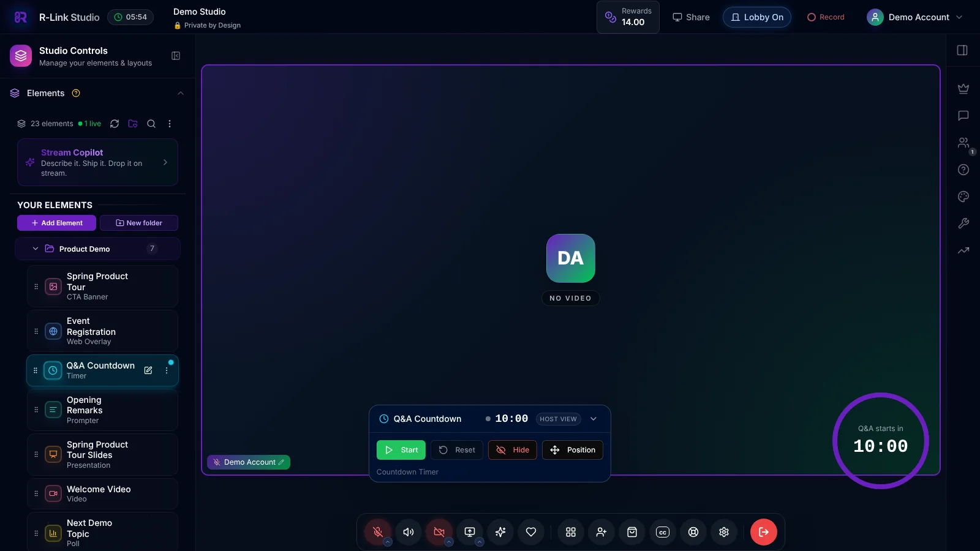Hide the Q&A Countdown overlay
Viewport: 980px width, 551px height.
point(513,450)
